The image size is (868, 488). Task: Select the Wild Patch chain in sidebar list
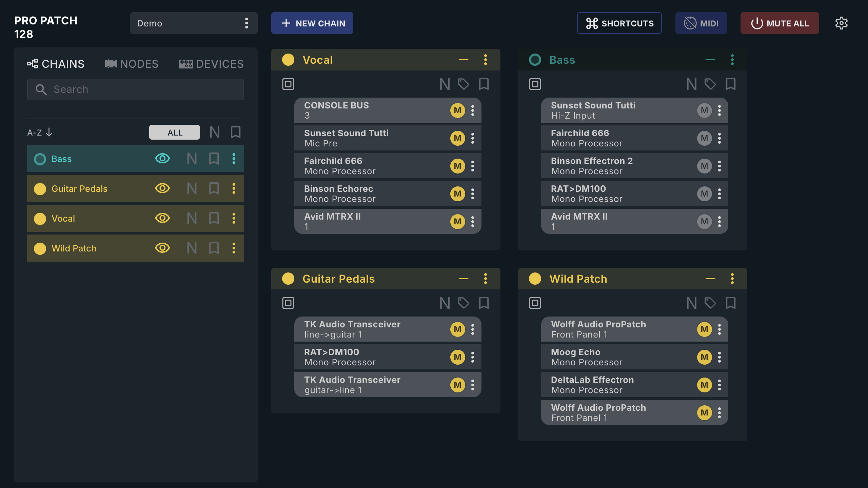pos(136,248)
